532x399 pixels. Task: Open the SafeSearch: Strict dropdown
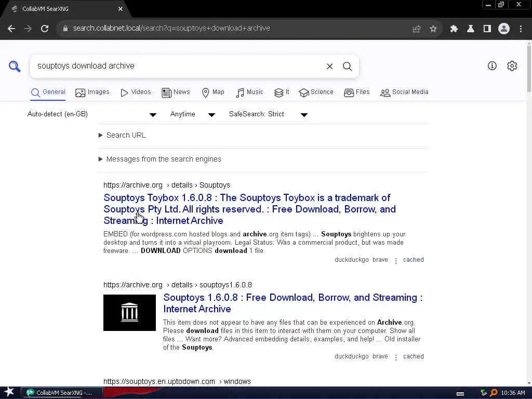(268, 114)
